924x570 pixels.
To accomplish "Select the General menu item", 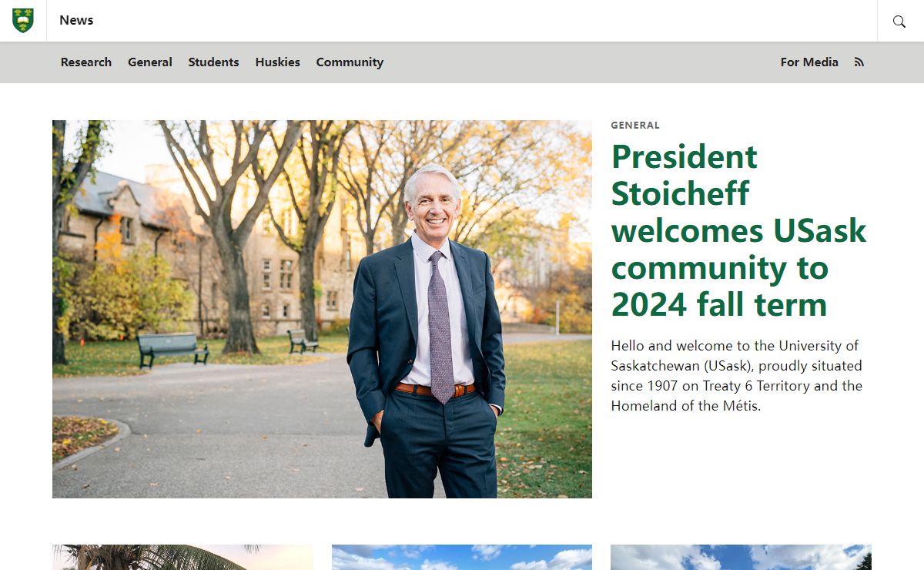I will 150,62.
